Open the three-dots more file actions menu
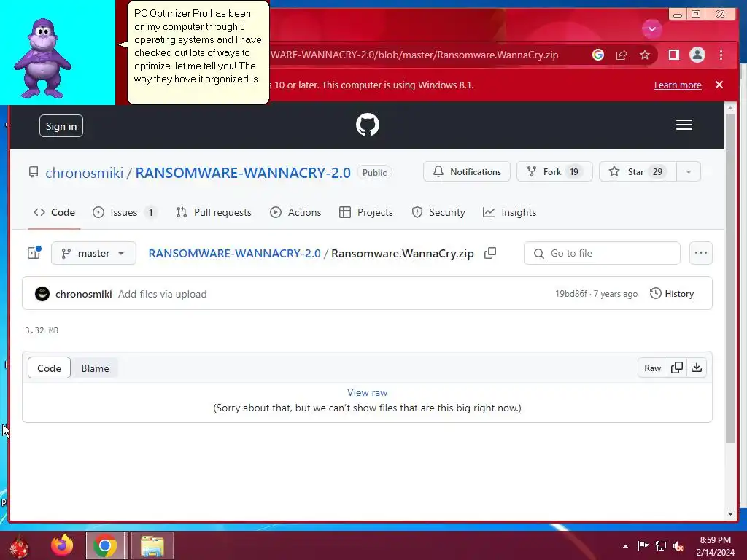The width and height of the screenshot is (747, 560). (701, 253)
